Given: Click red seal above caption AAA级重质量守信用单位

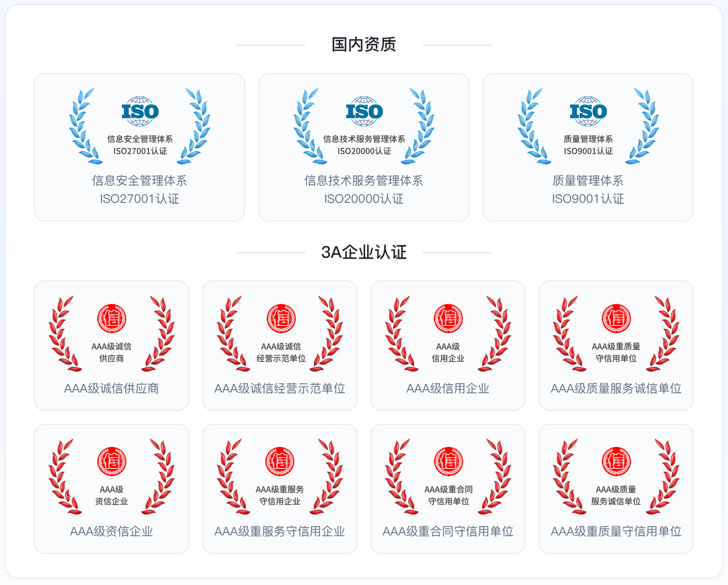Looking at the screenshot, I should tap(616, 461).
